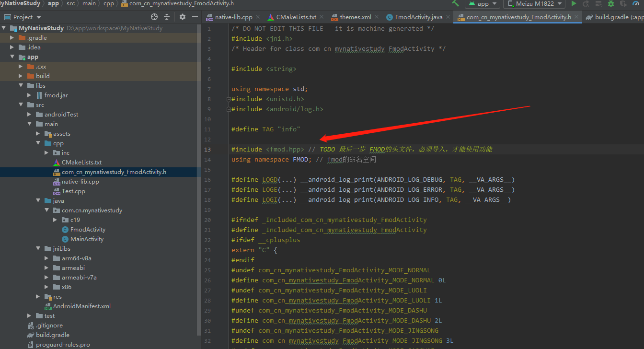
Task: Expand the arm64-v8a folder arrow
Action: (x=47, y=258)
